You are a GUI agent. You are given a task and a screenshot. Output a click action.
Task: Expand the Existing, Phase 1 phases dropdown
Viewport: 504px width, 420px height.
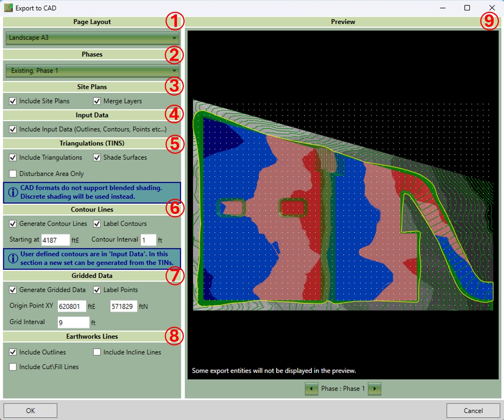tap(93, 71)
